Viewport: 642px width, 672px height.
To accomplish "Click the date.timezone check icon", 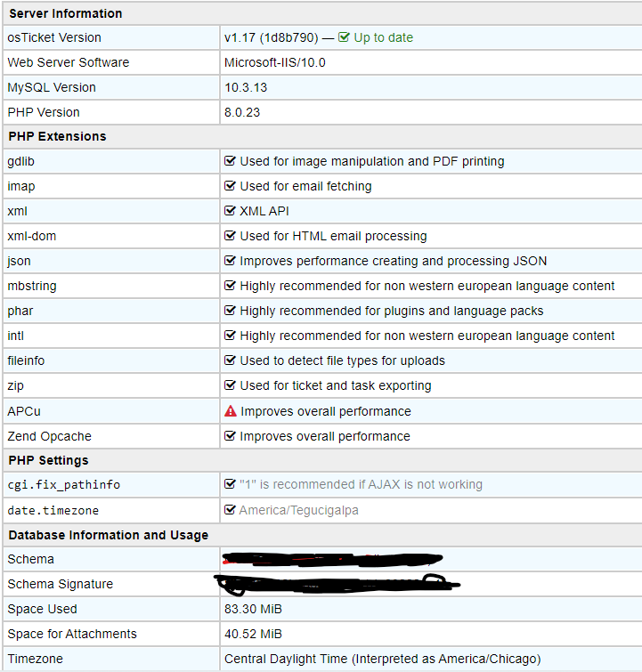I will click(x=231, y=510).
